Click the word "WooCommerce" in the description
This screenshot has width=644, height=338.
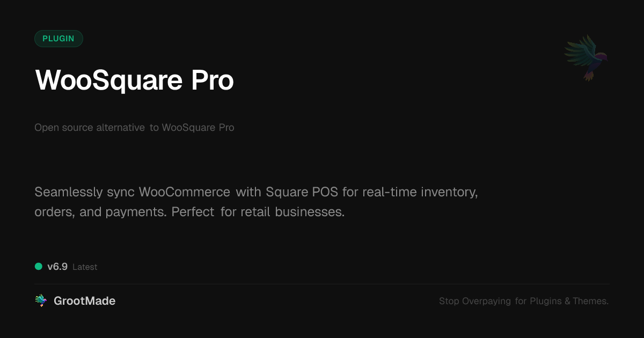[x=185, y=192]
